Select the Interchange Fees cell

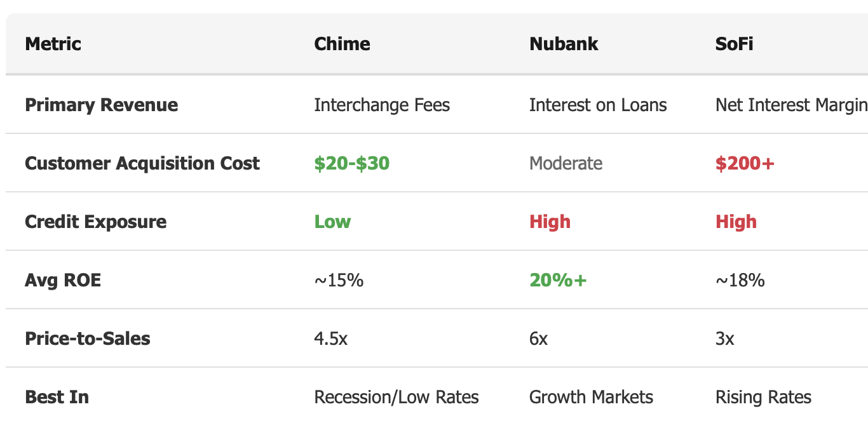pos(382,105)
